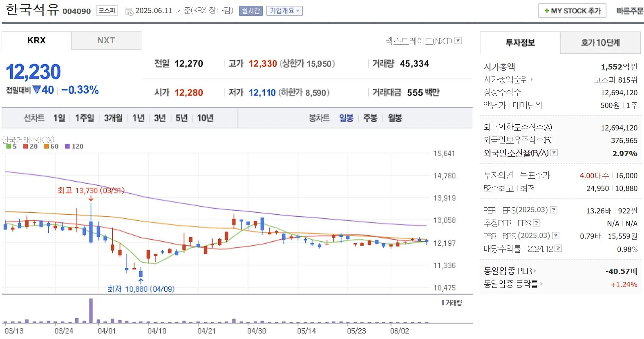Viewport: 644px width, 339px height.
Task: Open the 투자정보 tab
Action: tap(520, 43)
